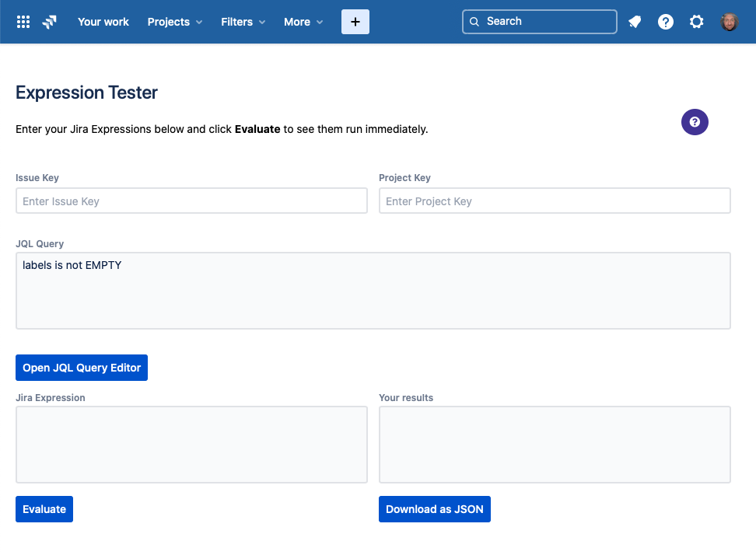Open the app switcher grid icon
This screenshot has height=555, width=756.
tap(23, 22)
